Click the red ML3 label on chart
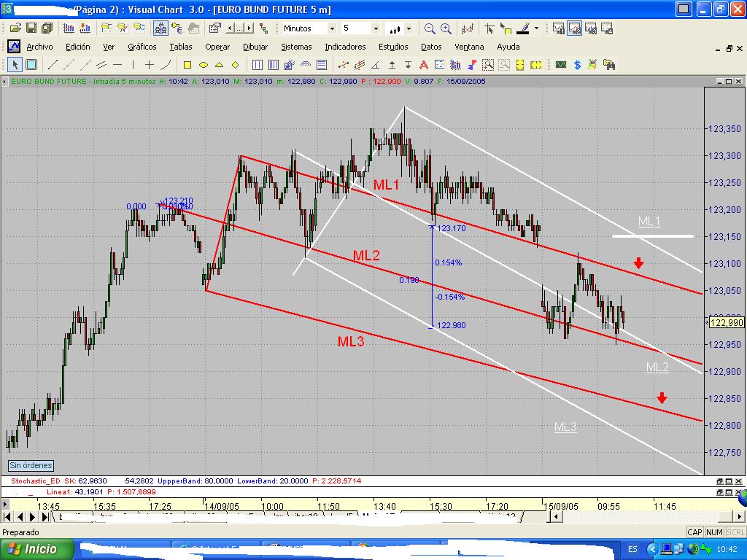 351,341
